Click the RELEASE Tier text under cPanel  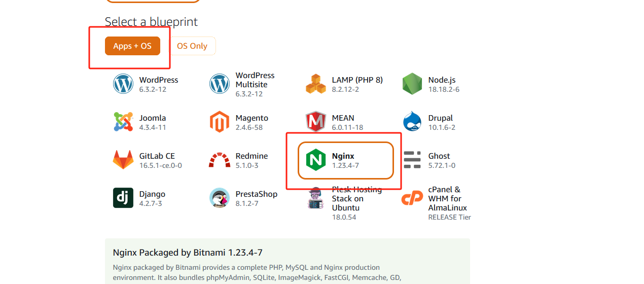450,217
